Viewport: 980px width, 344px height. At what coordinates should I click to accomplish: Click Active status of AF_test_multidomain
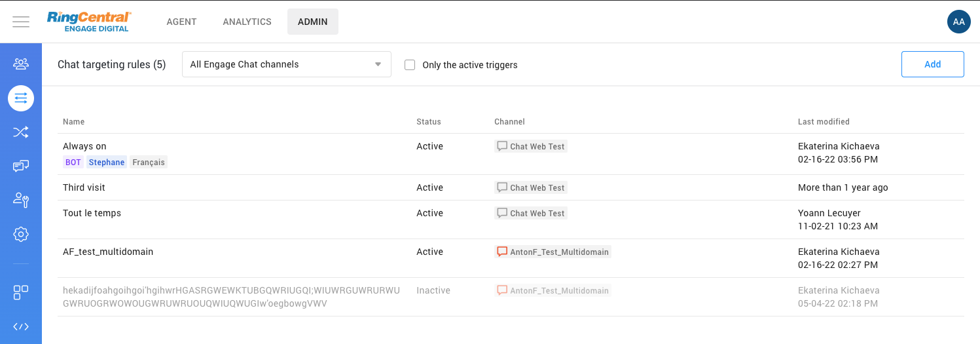tap(429, 252)
